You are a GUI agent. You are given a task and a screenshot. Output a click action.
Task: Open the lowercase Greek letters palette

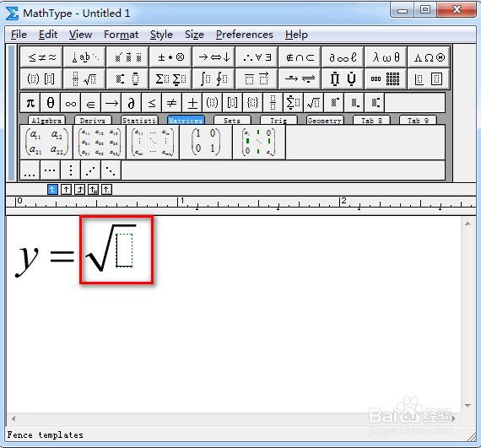click(x=386, y=57)
